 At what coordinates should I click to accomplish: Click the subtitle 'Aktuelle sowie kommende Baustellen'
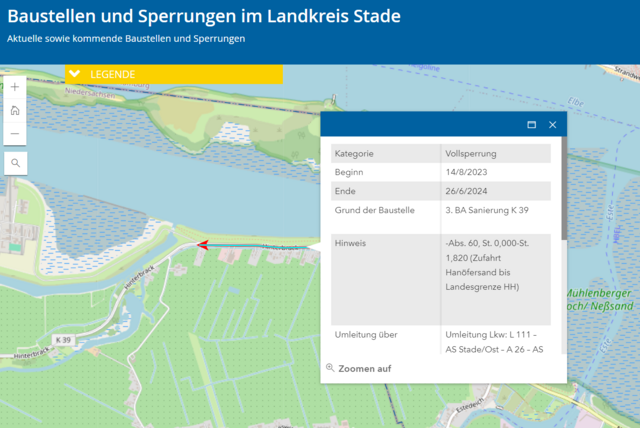tap(126, 39)
